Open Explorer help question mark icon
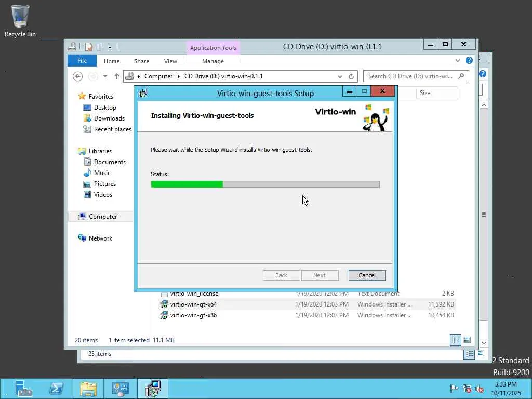The image size is (532, 399). tap(469, 60)
